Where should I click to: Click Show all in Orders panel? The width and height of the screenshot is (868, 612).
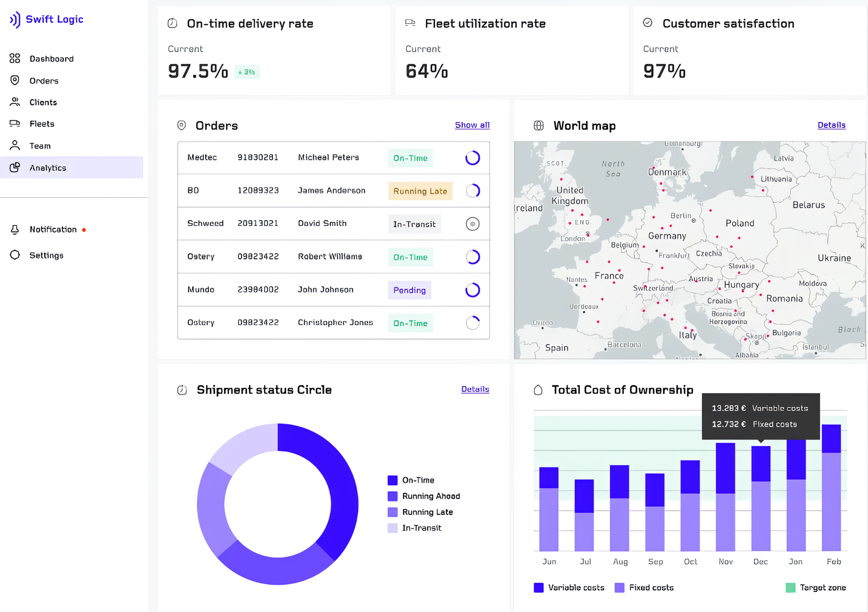point(472,125)
